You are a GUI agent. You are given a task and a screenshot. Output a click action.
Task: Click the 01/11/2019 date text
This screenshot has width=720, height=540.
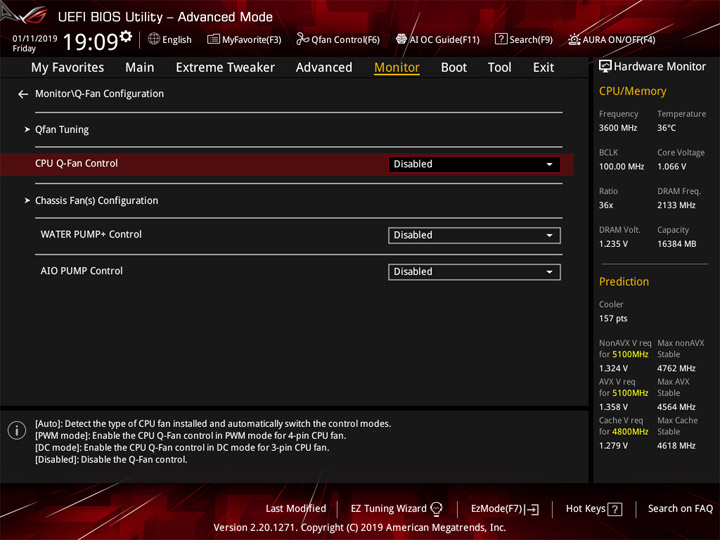click(x=35, y=39)
